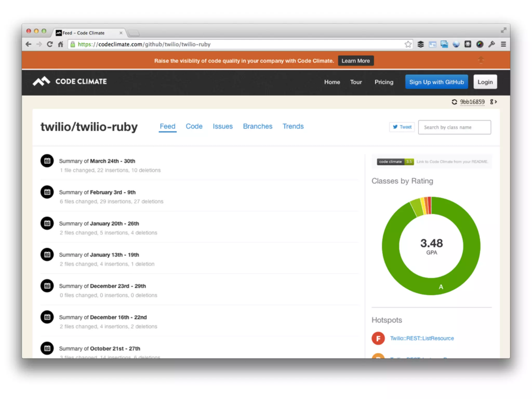Screen dimensions: 532x399
Task: Bookmark page with the star icon
Action: pos(408,44)
